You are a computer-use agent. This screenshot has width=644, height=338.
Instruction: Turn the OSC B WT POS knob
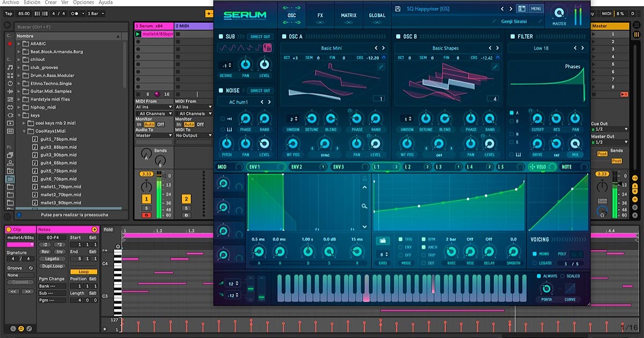coord(407,144)
